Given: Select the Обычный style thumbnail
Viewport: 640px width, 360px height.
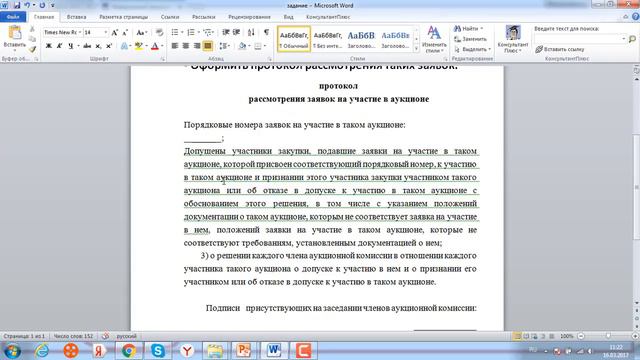Looking at the screenshot, I should 294,39.
